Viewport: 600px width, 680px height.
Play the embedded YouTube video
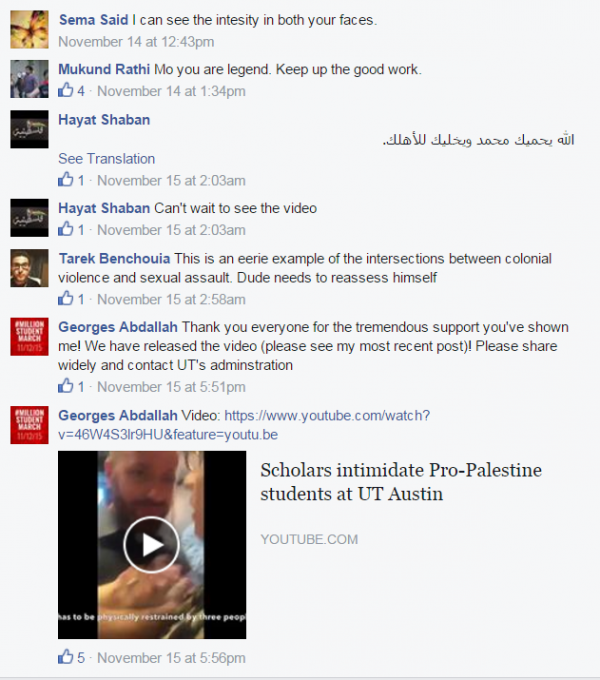click(x=151, y=545)
